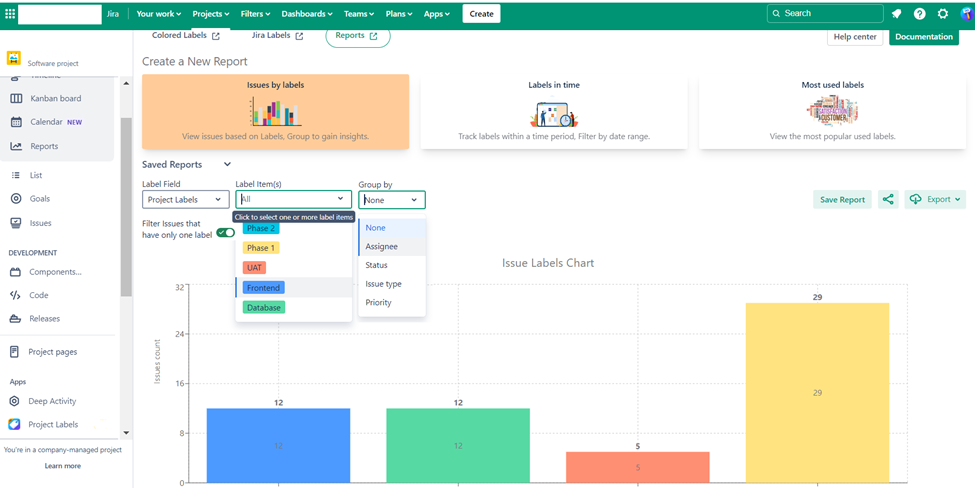Open the Dashboards dropdown menu

pyautogui.click(x=307, y=14)
